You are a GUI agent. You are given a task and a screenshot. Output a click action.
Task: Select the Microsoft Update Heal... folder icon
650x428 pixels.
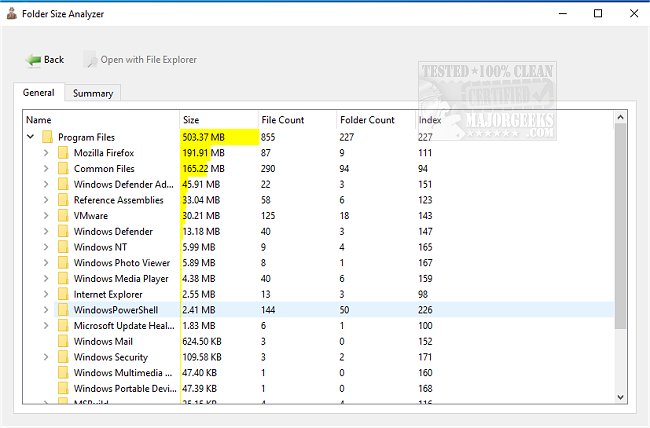tap(63, 326)
